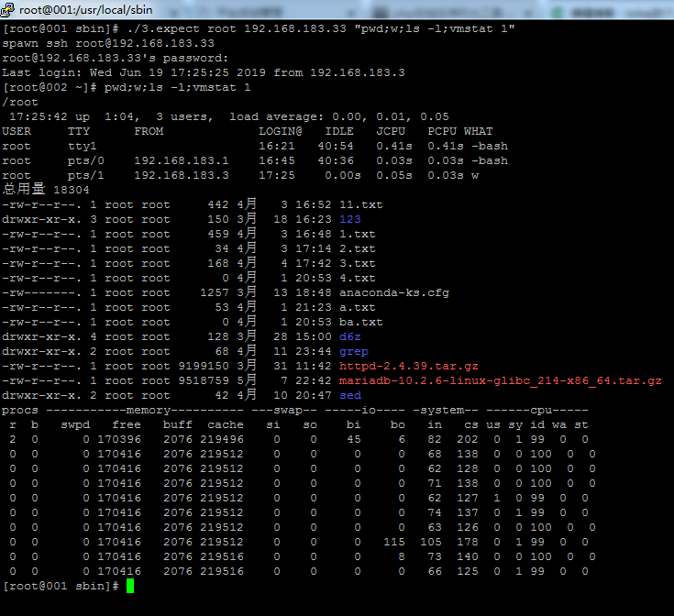Click the vmstat 'memory' header

click(145, 411)
